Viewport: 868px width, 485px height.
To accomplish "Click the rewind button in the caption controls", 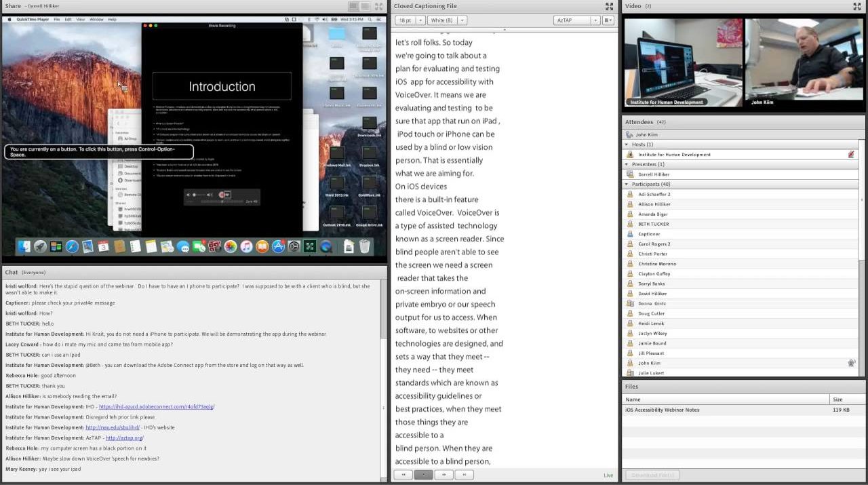I will pyautogui.click(x=403, y=475).
